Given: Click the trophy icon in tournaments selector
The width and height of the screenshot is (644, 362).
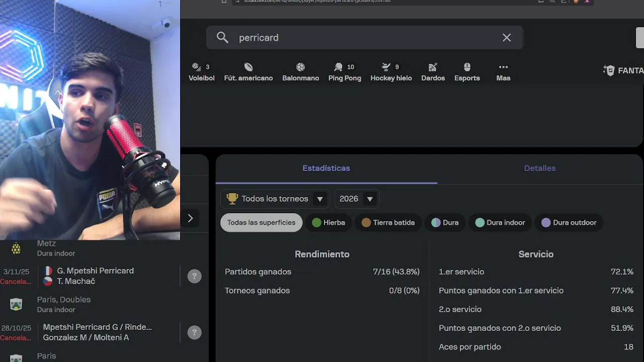Looking at the screenshot, I should pos(232,199).
